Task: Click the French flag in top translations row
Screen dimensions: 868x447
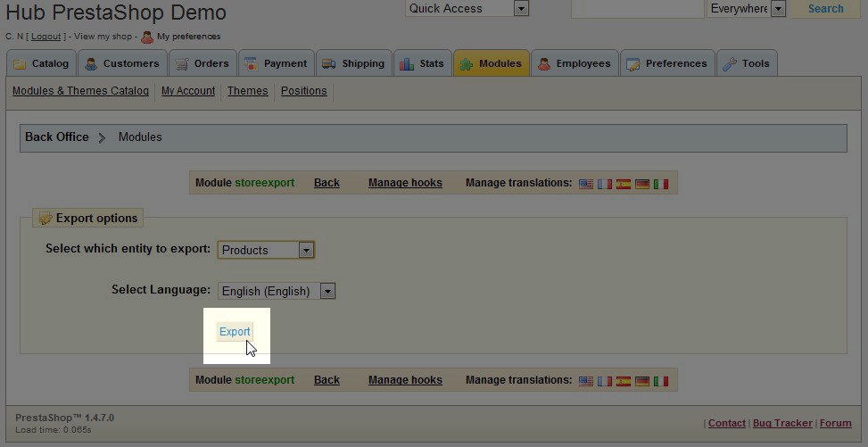Action: pos(605,183)
